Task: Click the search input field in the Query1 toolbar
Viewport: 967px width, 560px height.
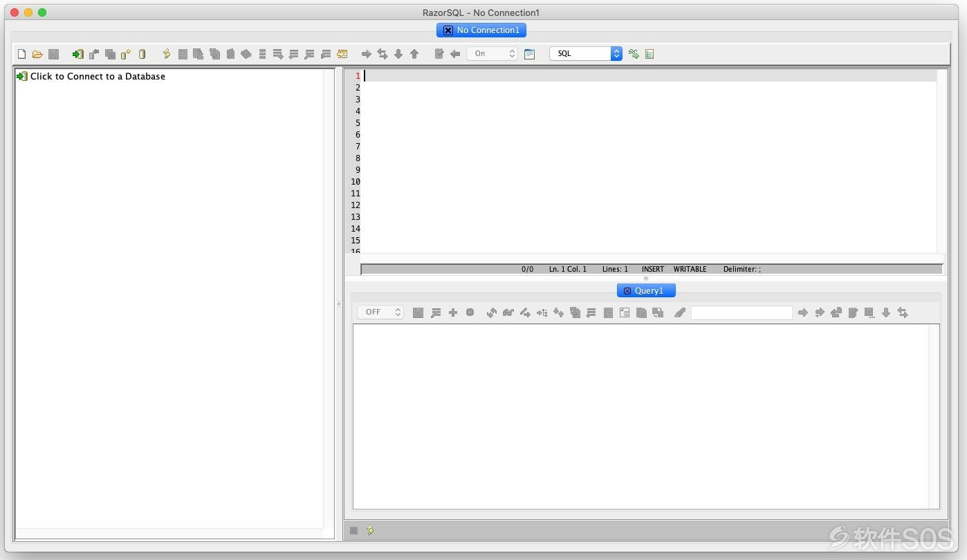Action: point(742,312)
